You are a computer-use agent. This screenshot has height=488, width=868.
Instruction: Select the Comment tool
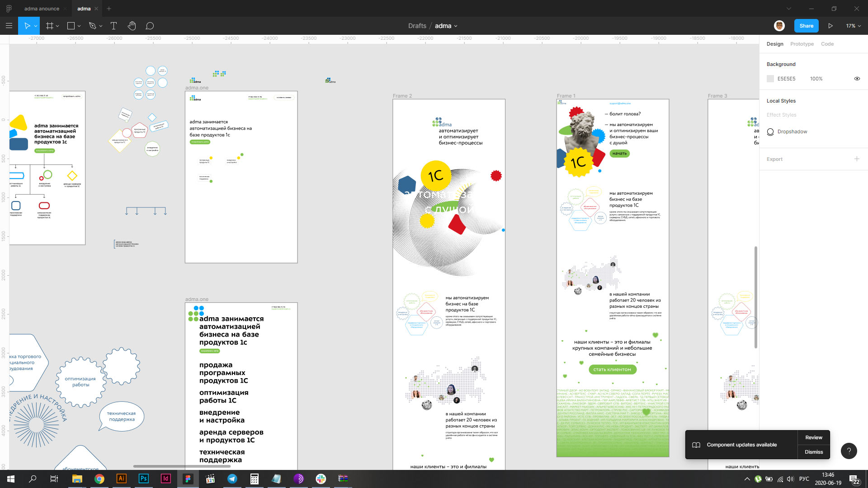click(x=150, y=26)
